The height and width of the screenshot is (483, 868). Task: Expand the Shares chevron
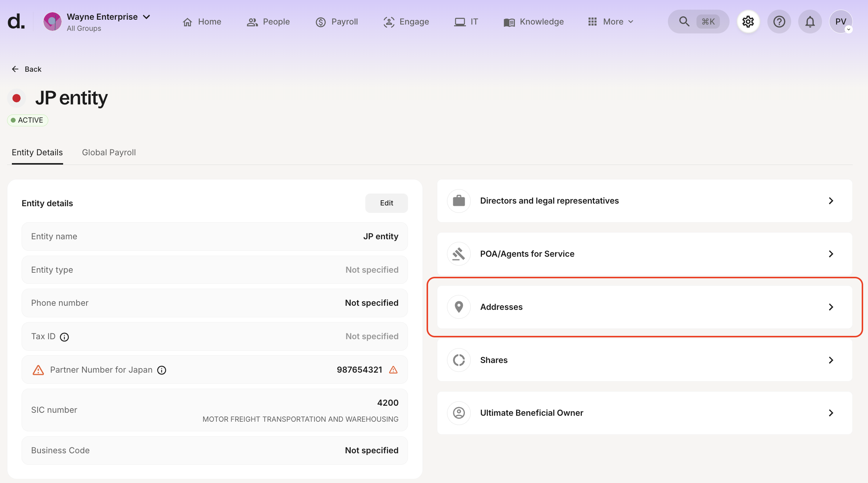pos(831,360)
